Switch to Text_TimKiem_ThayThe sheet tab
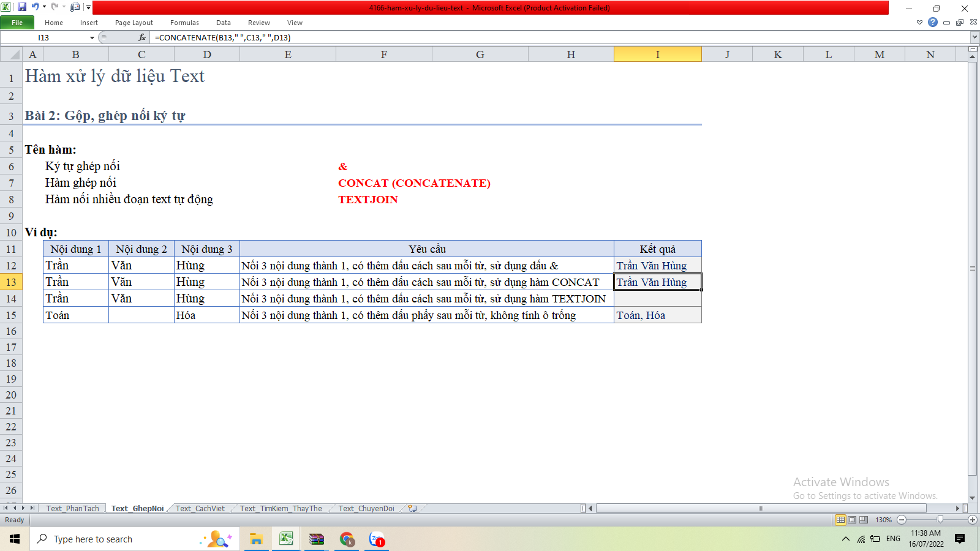980x551 pixels. click(281, 508)
